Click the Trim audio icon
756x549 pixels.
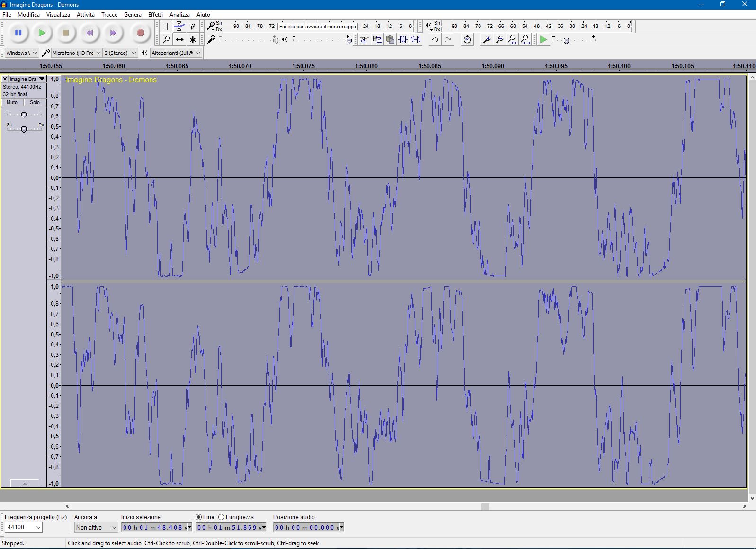403,39
